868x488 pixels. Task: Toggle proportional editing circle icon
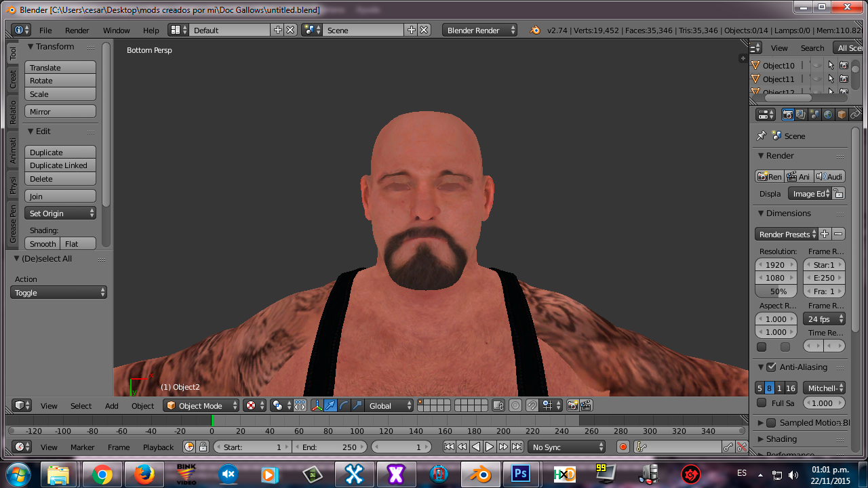pyautogui.click(x=515, y=405)
